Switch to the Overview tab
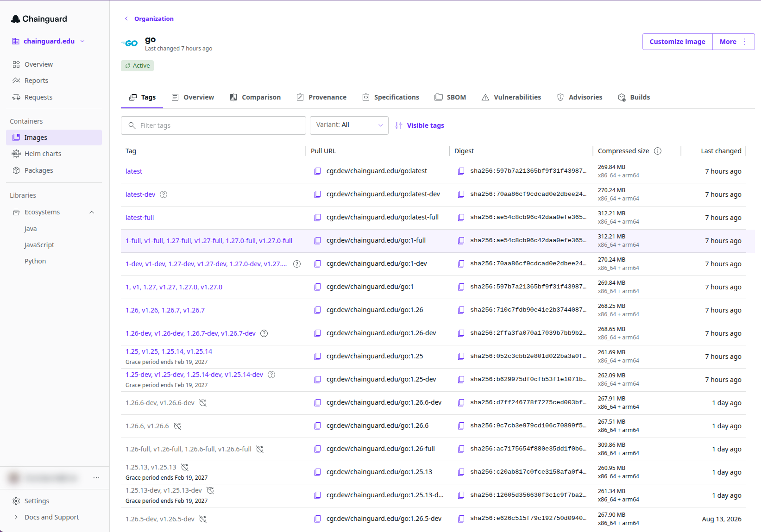Image resolution: width=761 pixels, height=532 pixels. pyautogui.click(x=193, y=97)
